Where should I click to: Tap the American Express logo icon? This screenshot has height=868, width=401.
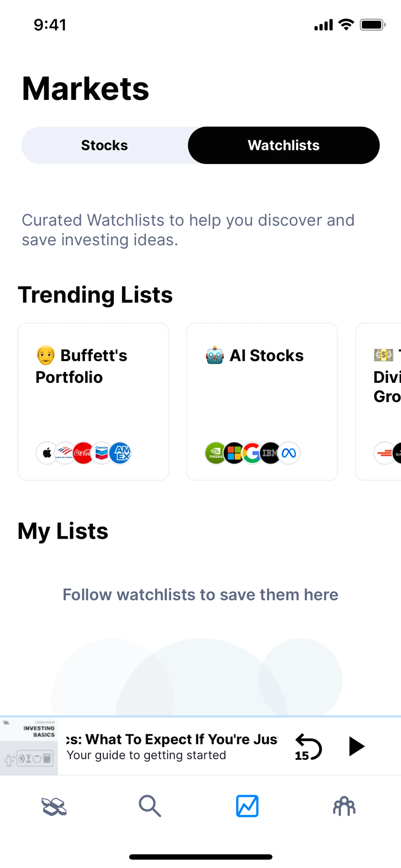click(x=120, y=453)
